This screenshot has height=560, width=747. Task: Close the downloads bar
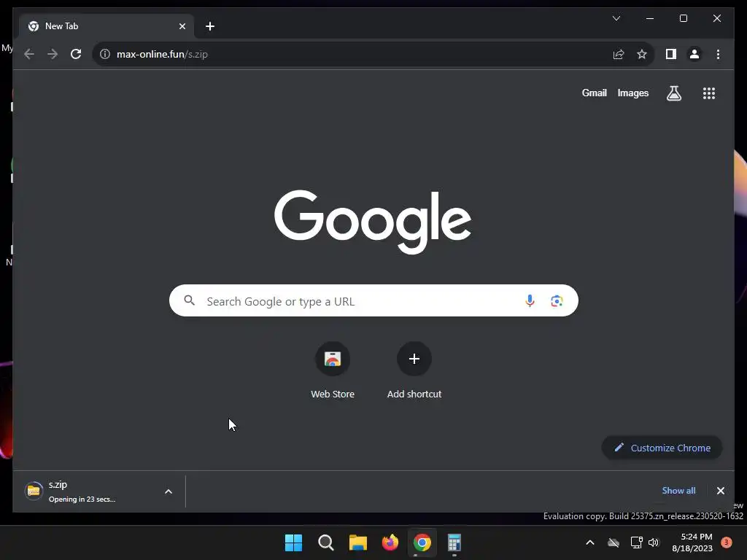tap(720, 491)
